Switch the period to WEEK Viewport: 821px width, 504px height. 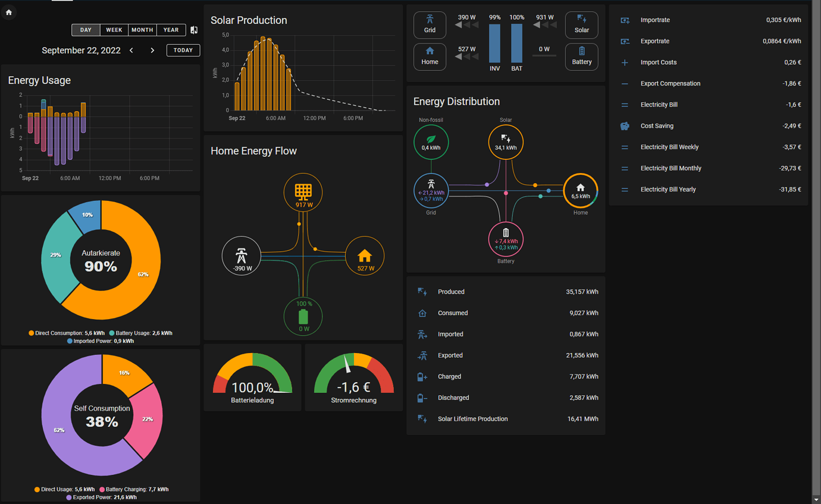[x=114, y=30]
